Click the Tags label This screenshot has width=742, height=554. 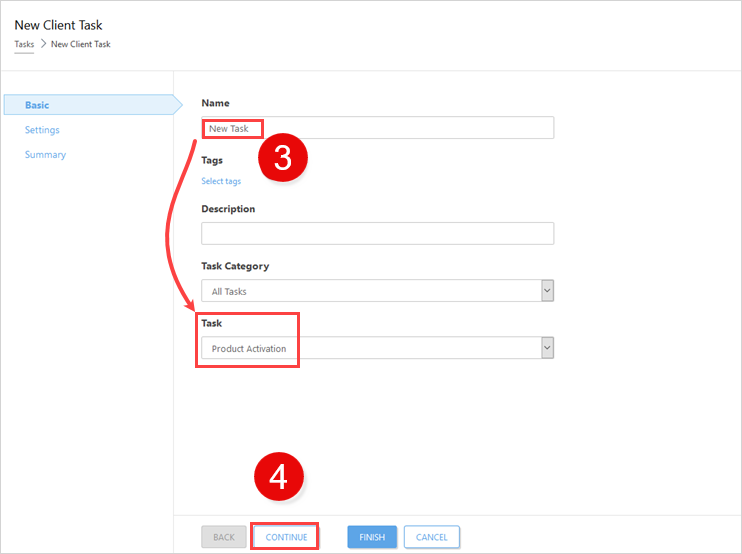pos(212,160)
